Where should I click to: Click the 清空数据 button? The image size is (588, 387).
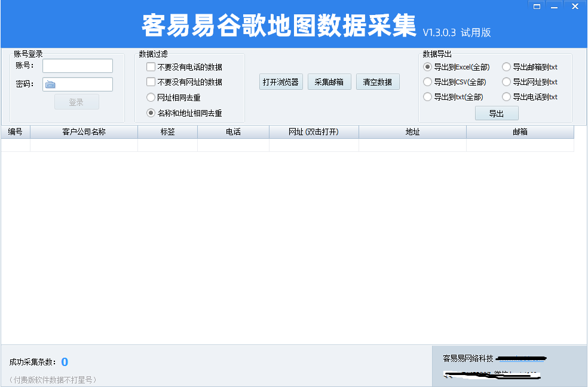click(378, 82)
